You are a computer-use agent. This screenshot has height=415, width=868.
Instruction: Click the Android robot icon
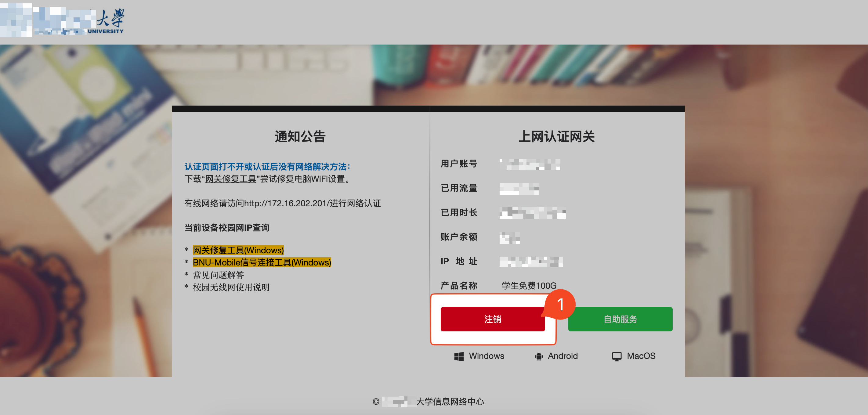538,356
